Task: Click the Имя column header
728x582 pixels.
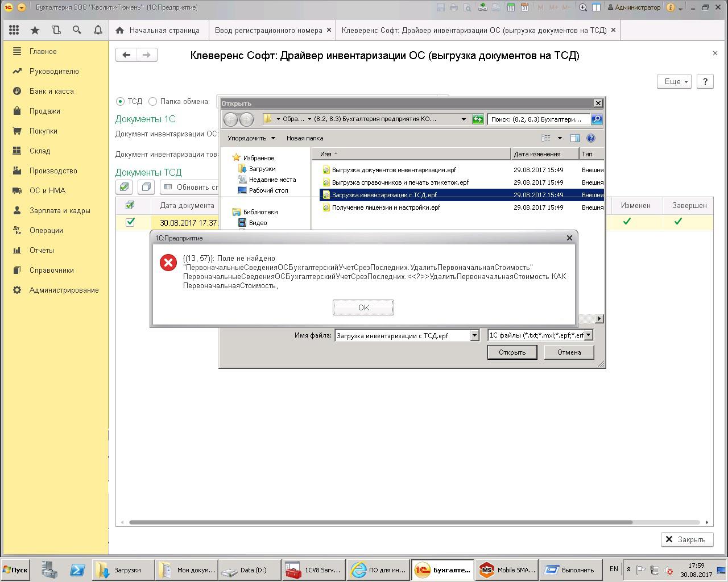Action: [411, 154]
